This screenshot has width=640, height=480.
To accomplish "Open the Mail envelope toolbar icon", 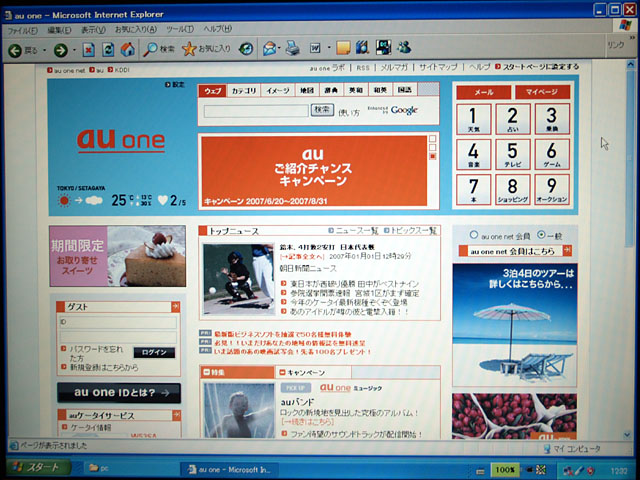I will tap(269, 49).
